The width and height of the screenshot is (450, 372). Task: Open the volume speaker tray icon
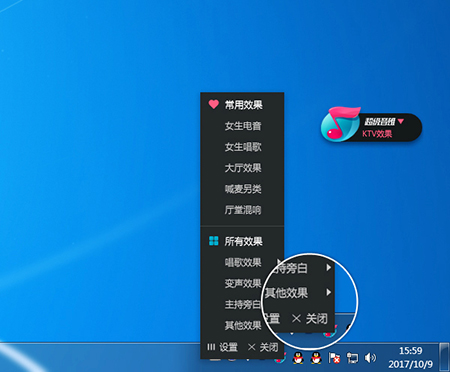(370, 358)
